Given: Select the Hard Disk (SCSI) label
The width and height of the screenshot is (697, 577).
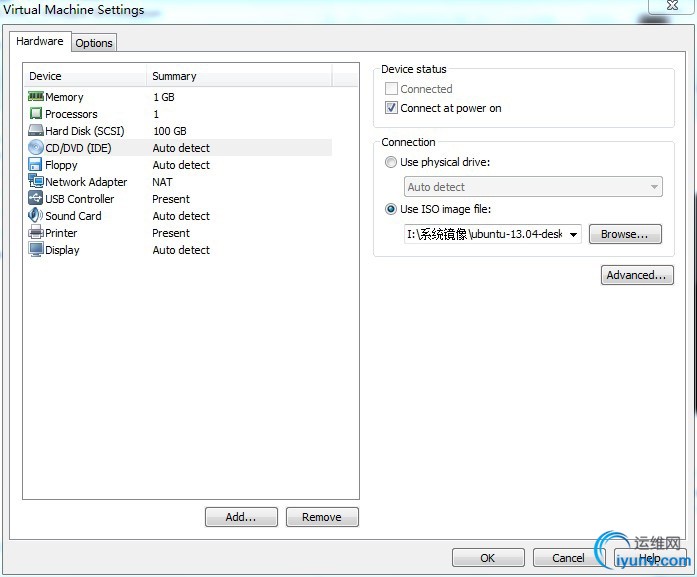Looking at the screenshot, I should [x=84, y=131].
